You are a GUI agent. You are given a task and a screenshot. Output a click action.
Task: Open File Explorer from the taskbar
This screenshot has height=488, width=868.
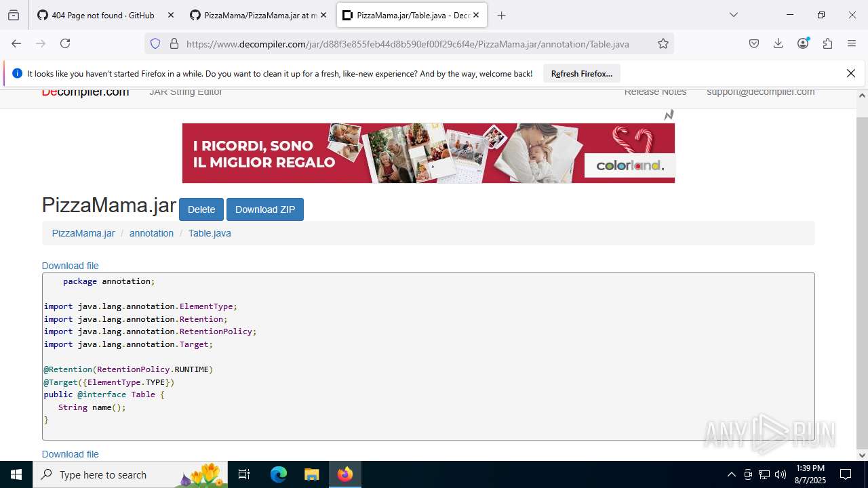(311, 474)
